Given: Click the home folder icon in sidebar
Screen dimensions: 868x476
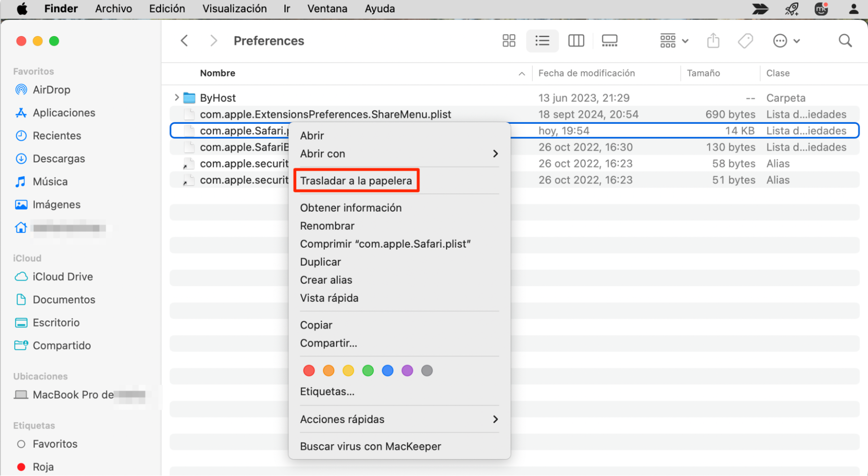Looking at the screenshot, I should pyautogui.click(x=21, y=228).
